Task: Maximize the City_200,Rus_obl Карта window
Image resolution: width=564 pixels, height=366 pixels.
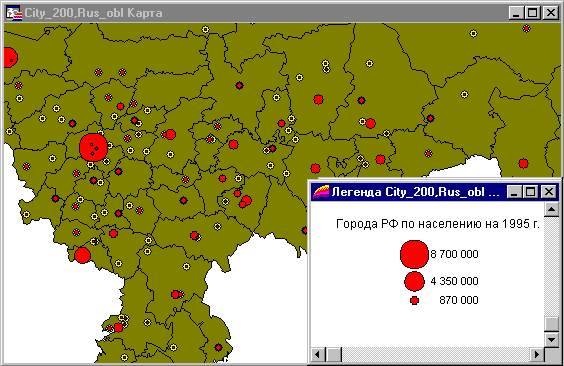Action: pyautogui.click(x=533, y=13)
